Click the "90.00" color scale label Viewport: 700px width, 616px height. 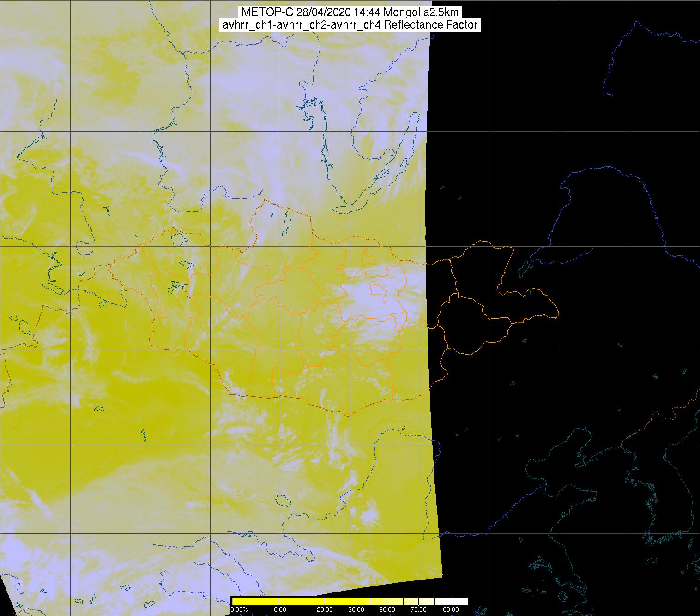[x=451, y=610]
